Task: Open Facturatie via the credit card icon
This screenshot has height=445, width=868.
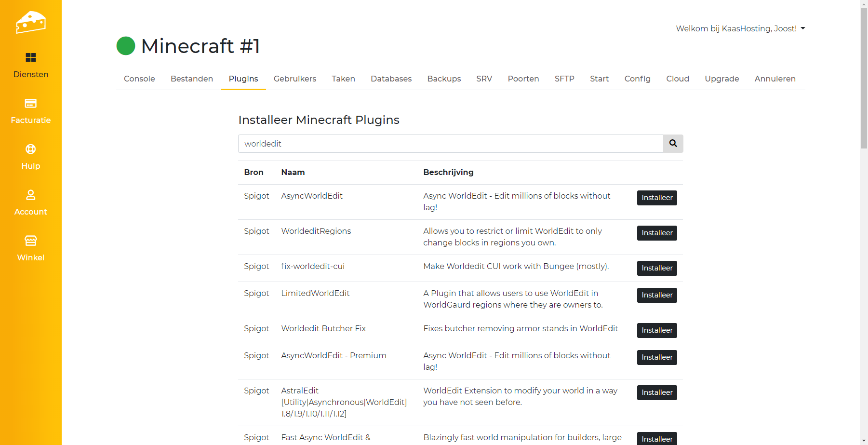Action: click(x=30, y=103)
